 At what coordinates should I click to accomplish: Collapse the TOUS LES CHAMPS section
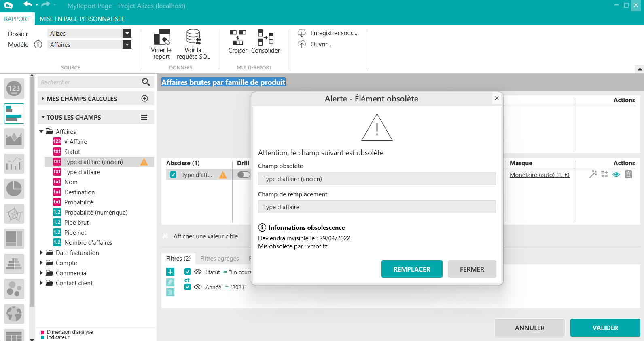(x=43, y=118)
